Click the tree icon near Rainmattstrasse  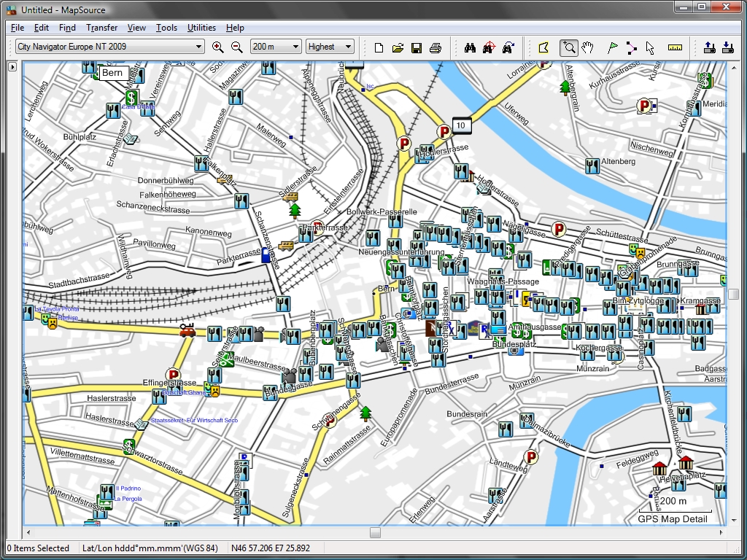click(365, 413)
